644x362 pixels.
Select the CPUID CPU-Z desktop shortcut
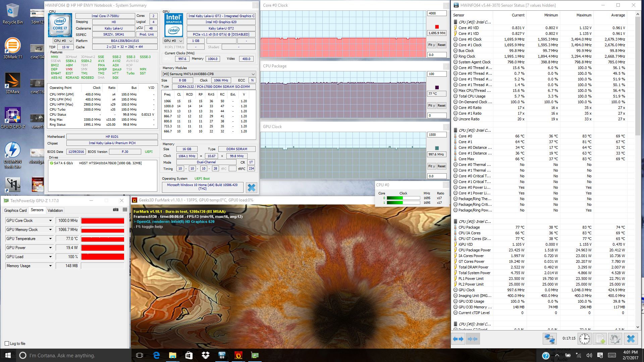[x=12, y=118]
